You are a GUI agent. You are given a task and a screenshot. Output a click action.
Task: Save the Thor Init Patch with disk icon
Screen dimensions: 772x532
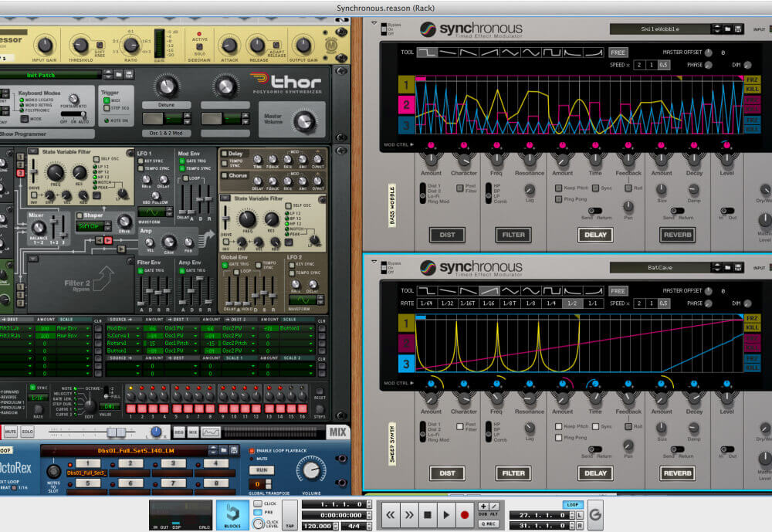pyautogui.click(x=129, y=74)
